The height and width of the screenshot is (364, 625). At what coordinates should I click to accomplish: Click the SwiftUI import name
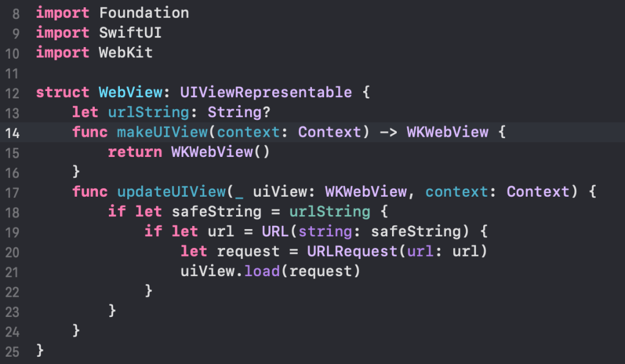coord(130,33)
